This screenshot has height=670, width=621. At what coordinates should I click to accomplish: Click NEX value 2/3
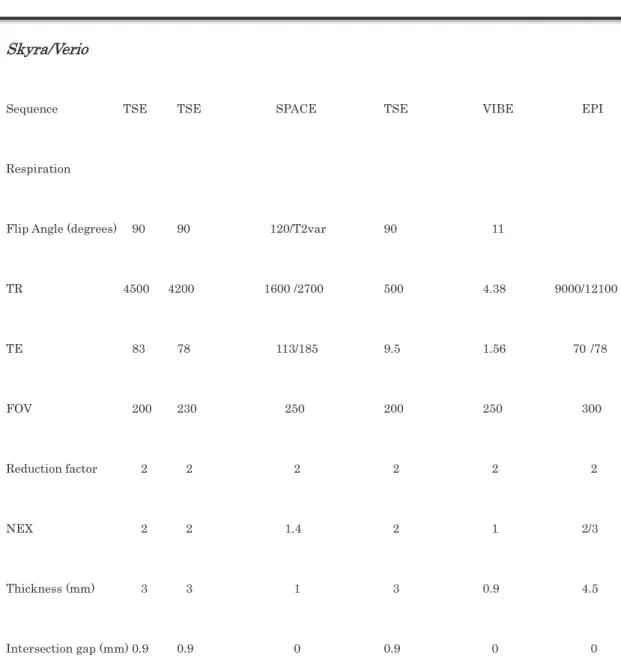590,529
